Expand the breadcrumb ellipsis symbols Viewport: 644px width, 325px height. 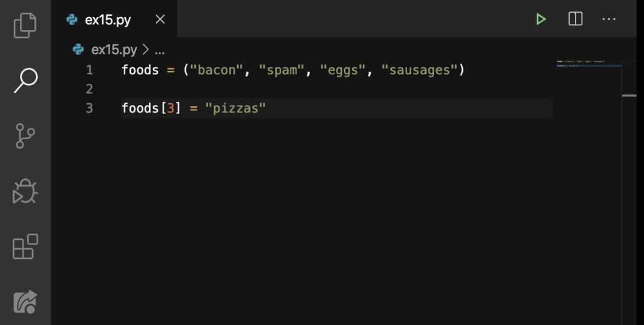pos(159,51)
